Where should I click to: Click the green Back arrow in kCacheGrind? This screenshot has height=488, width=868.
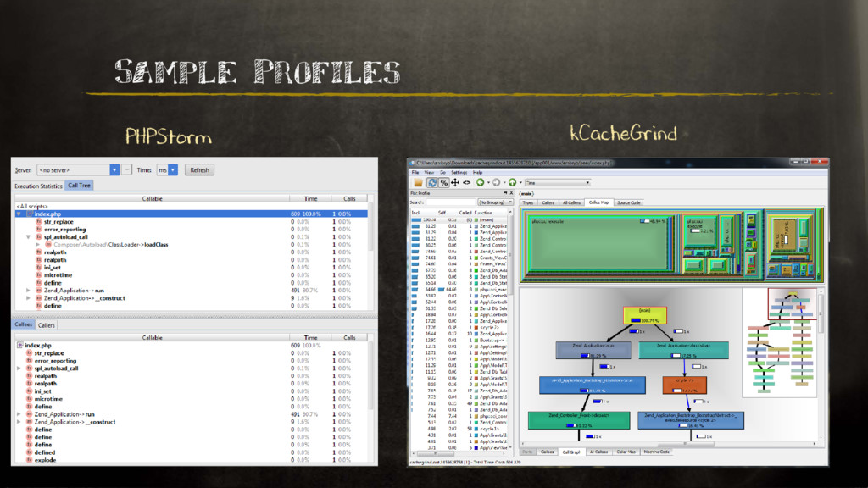pyautogui.click(x=480, y=183)
